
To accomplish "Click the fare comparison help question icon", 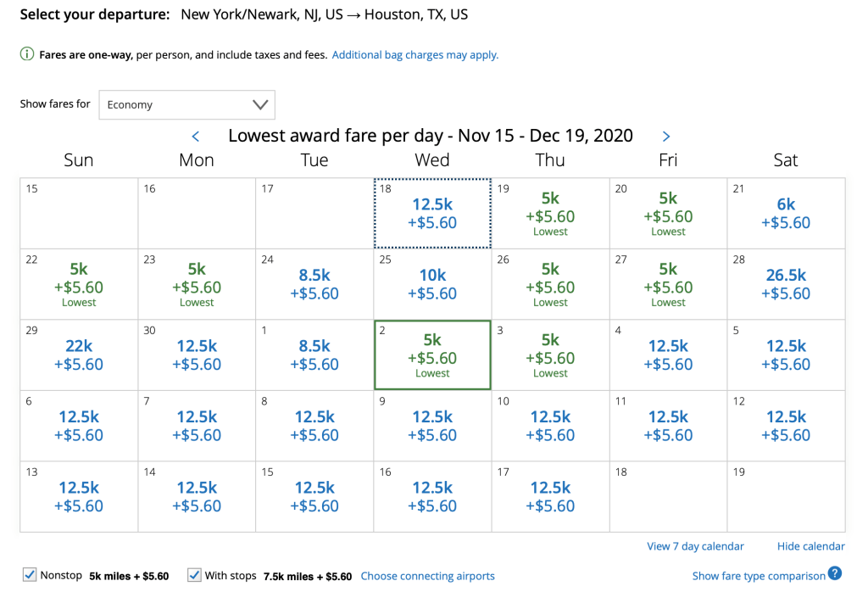I will tap(835, 574).
